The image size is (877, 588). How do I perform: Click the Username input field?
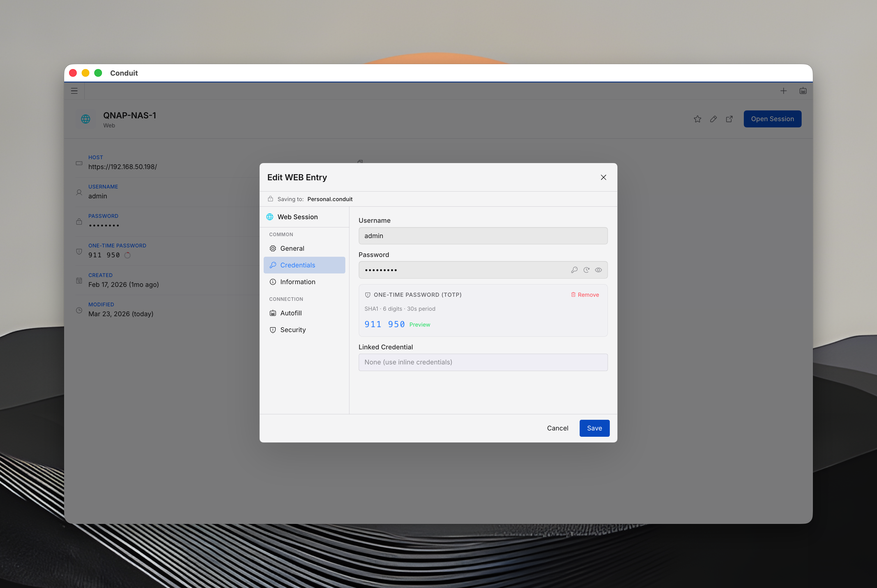(483, 236)
